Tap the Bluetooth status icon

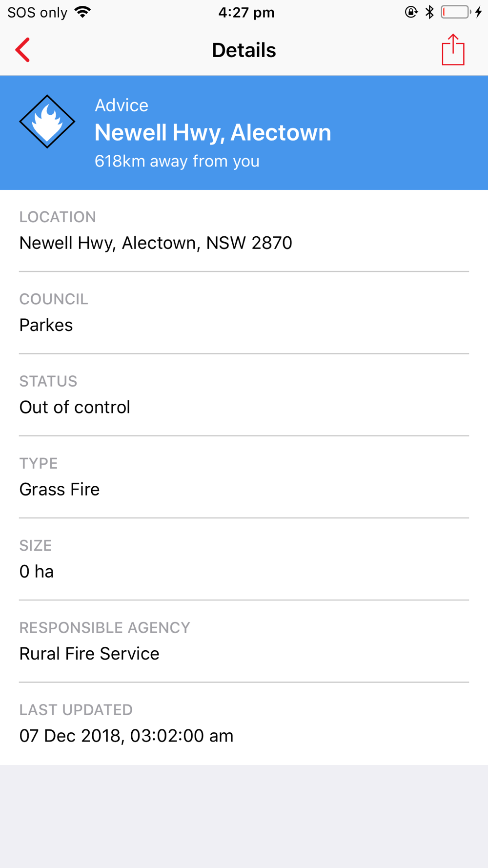(429, 12)
